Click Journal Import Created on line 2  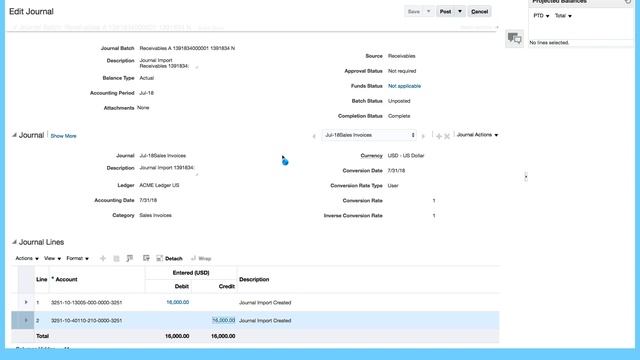tap(265, 321)
